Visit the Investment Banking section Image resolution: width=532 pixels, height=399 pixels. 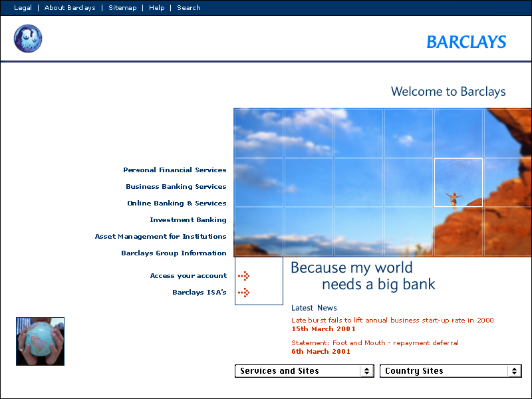point(188,220)
